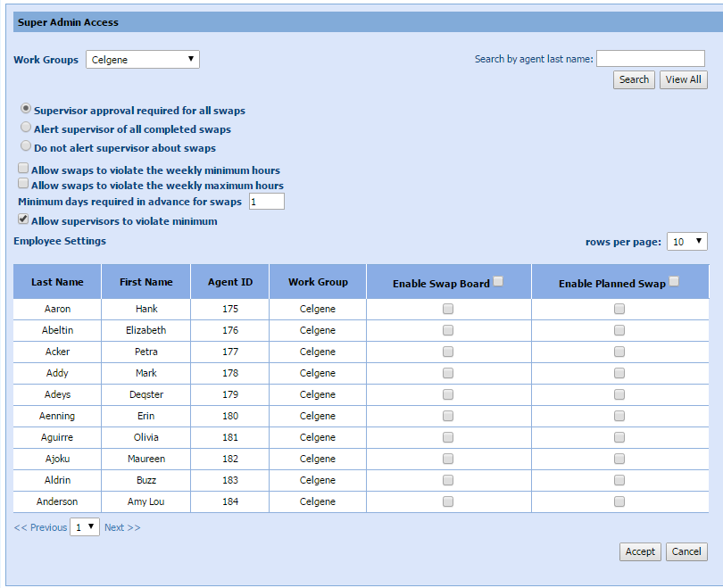
Task: Click the View All button
Action: click(683, 79)
